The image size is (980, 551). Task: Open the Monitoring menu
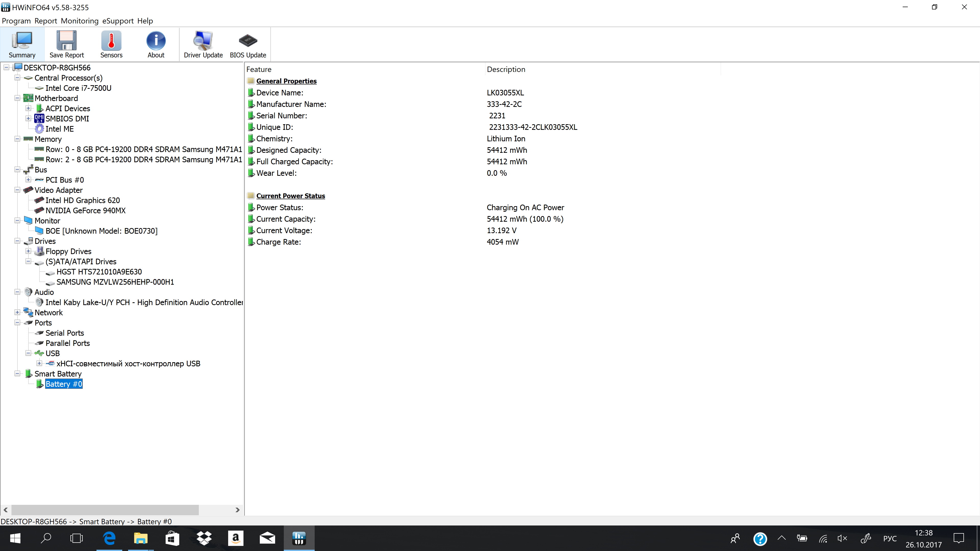click(x=80, y=21)
